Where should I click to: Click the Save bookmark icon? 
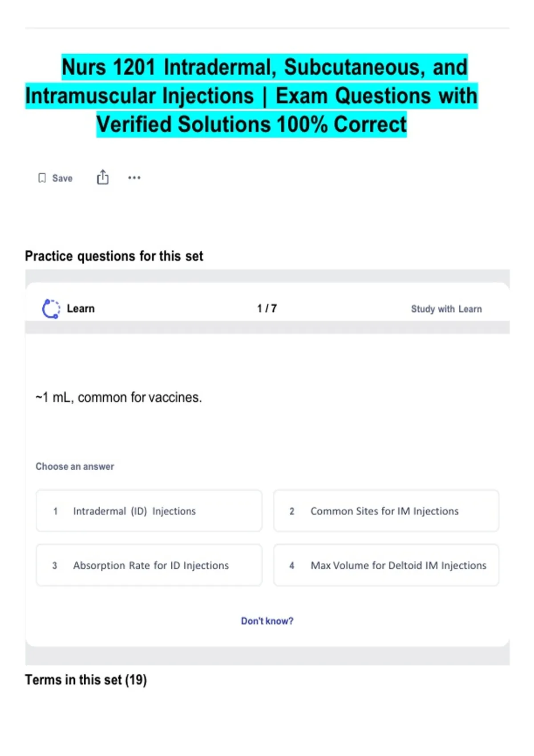42,178
